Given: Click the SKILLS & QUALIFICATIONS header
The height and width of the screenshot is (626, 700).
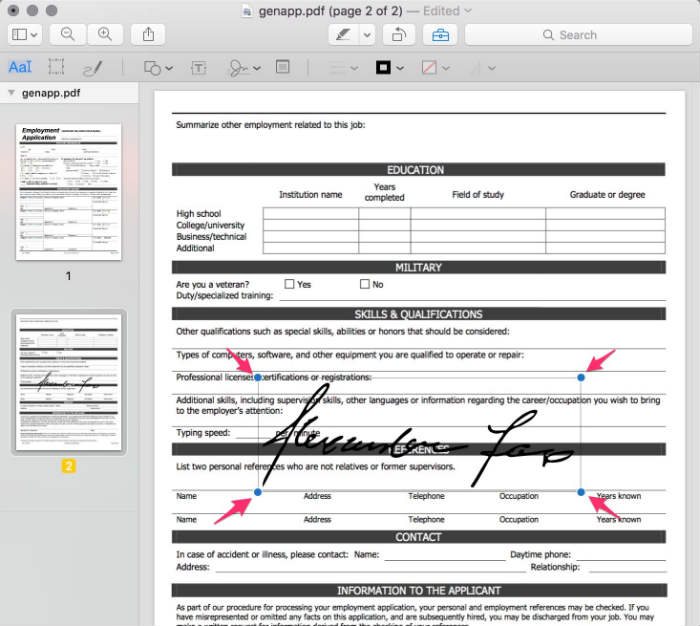Looking at the screenshot, I should pos(419,314).
